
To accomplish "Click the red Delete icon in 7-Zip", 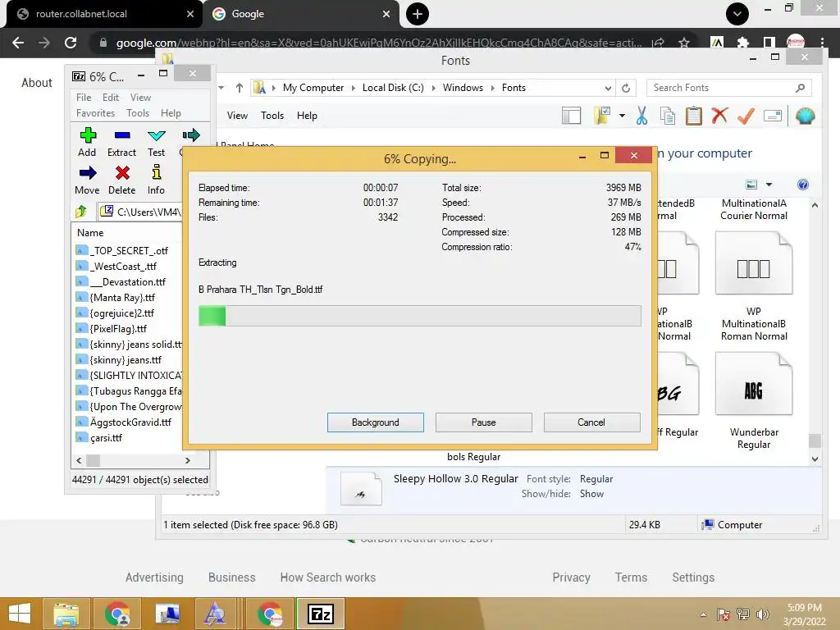I will coord(122,172).
